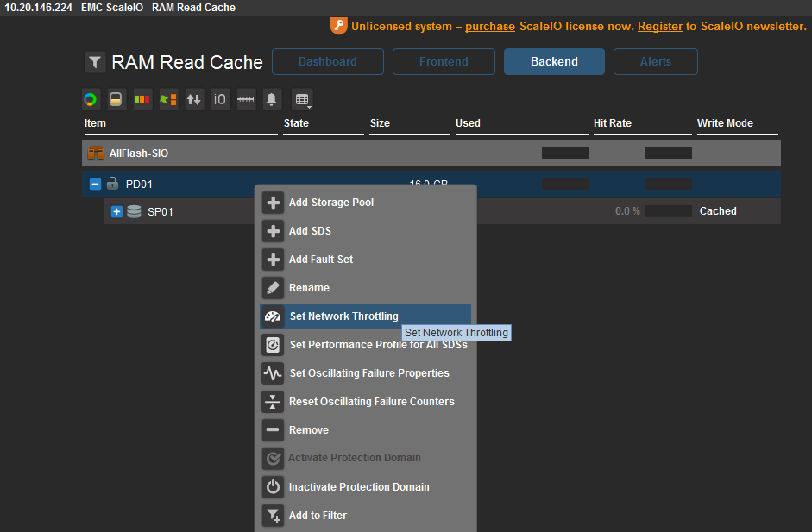Screen dimensions: 812x532
Task: Click the funnel filter icon beside RAM Read Cache
Action: pos(95,62)
